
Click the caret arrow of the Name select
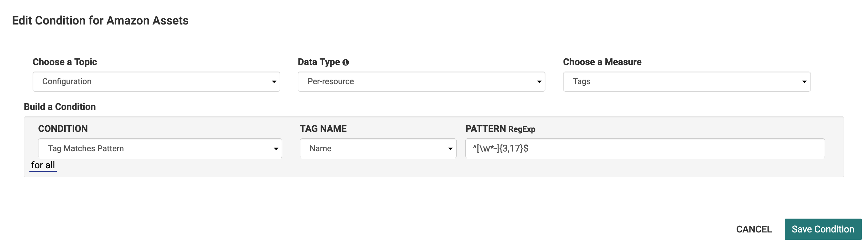pos(450,149)
